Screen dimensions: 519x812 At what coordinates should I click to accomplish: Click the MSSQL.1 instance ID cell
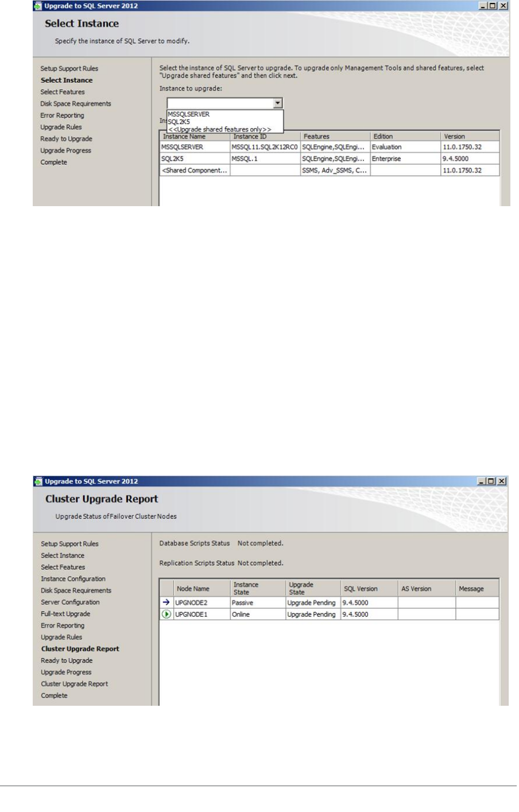265,158
